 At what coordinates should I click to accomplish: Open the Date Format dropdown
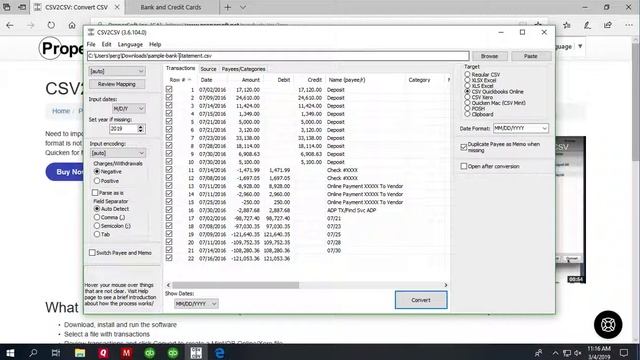click(520, 128)
